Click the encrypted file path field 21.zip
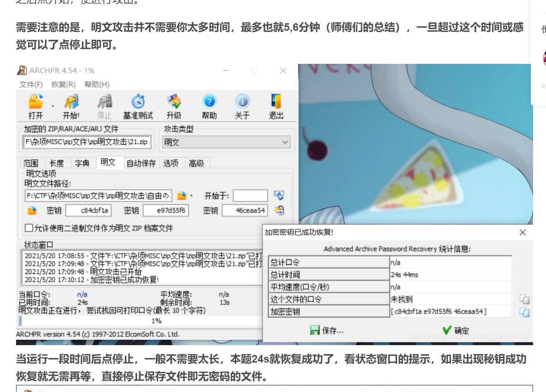Viewport: 546px width, 392px height. tap(88, 142)
